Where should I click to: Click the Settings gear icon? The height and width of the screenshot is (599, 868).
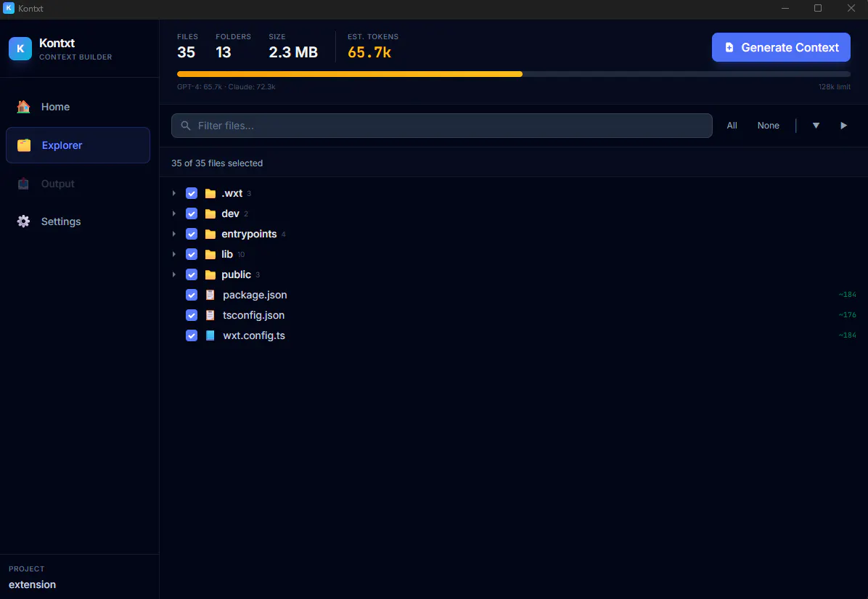tap(23, 221)
